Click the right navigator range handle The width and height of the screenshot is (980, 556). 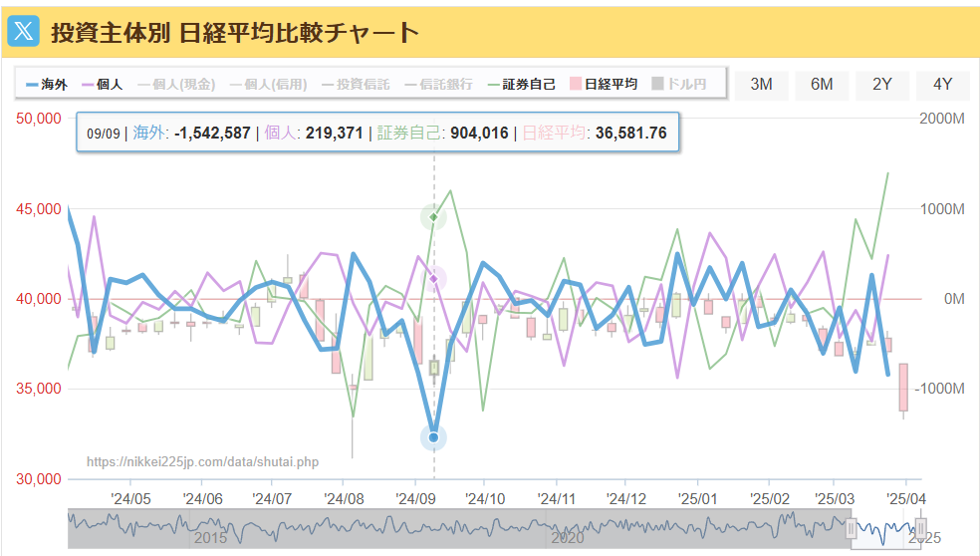(x=921, y=529)
